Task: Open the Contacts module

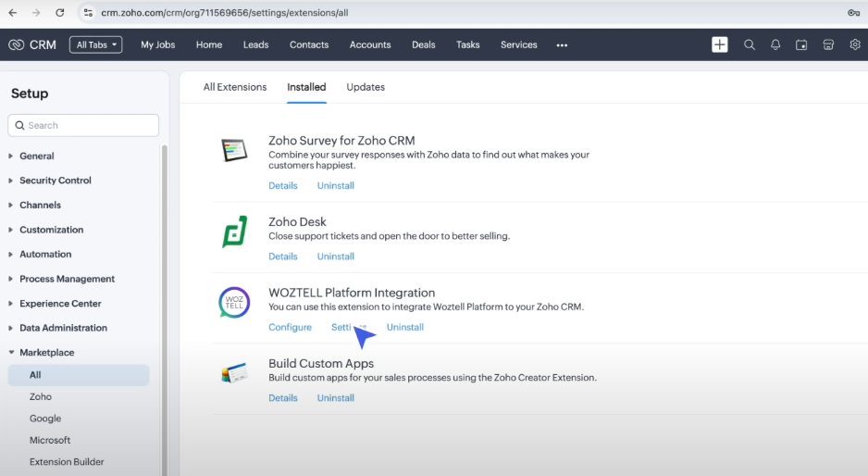Action: point(309,44)
